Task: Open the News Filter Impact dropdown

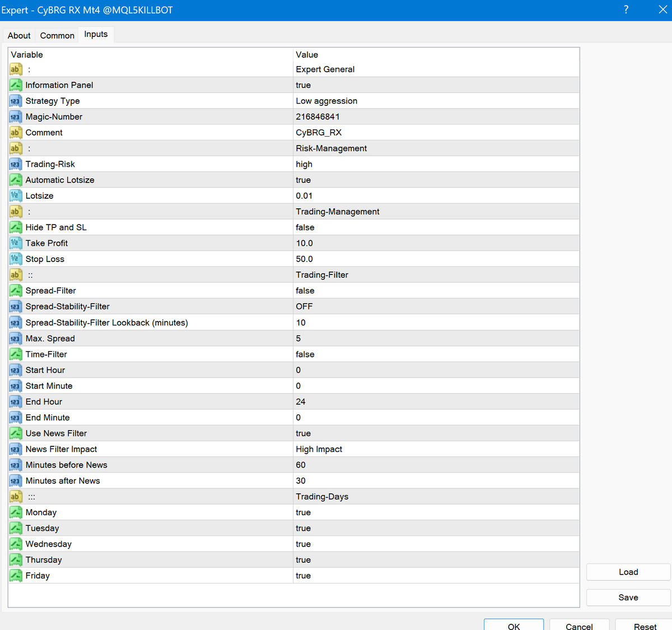Action: click(319, 449)
